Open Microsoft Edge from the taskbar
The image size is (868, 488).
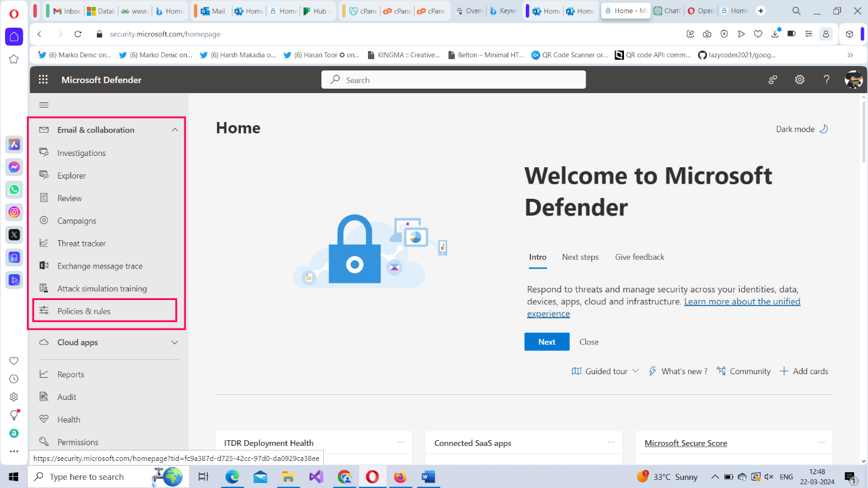[x=232, y=477]
